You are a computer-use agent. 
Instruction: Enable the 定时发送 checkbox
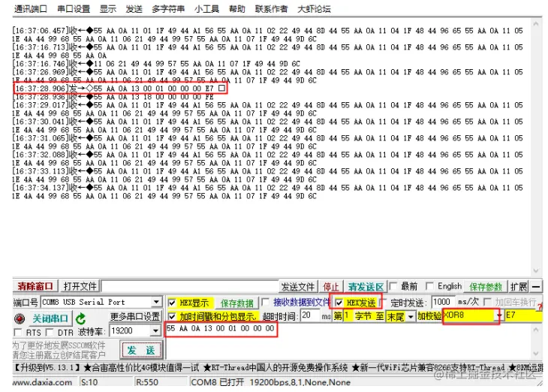[383, 302]
